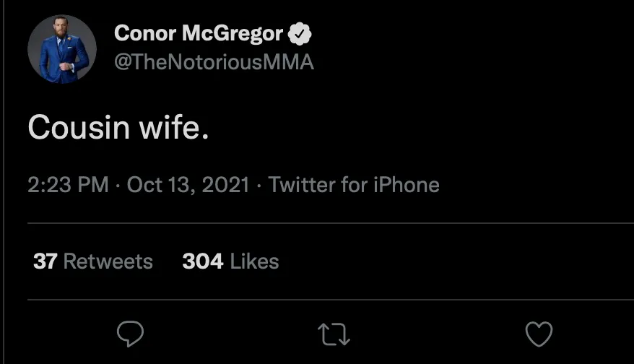Select the Oct 13, 2021 date
Screen dimensions: 634x364
point(188,185)
